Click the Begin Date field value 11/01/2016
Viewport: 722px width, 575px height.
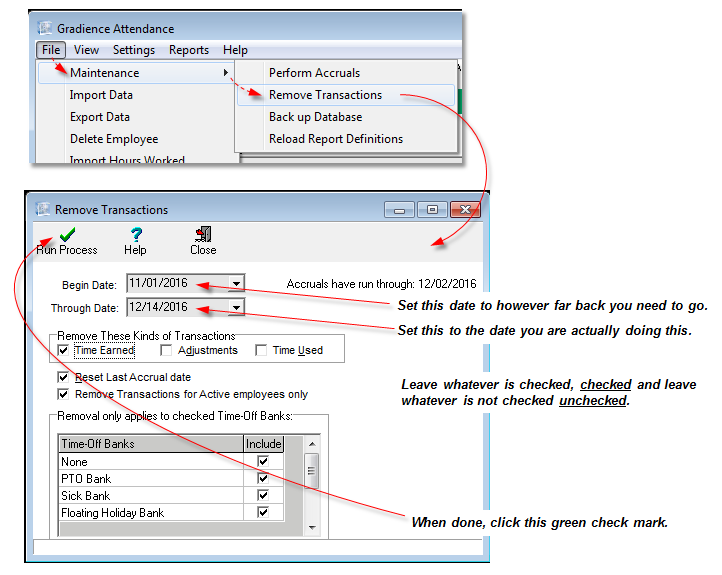tap(158, 283)
